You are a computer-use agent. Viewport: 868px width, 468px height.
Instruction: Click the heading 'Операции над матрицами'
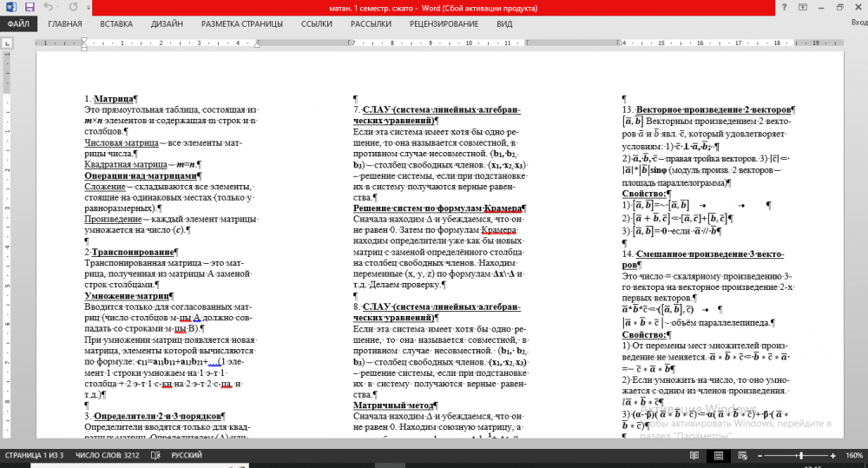(141, 175)
